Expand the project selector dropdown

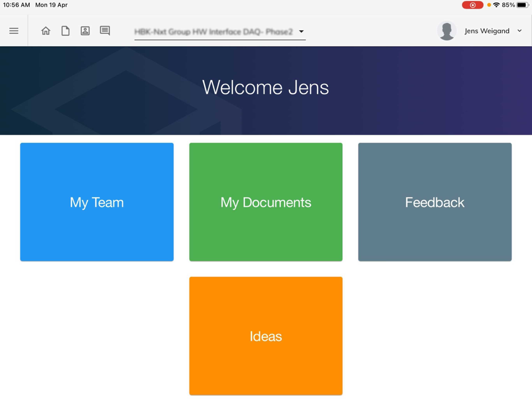(x=220, y=32)
